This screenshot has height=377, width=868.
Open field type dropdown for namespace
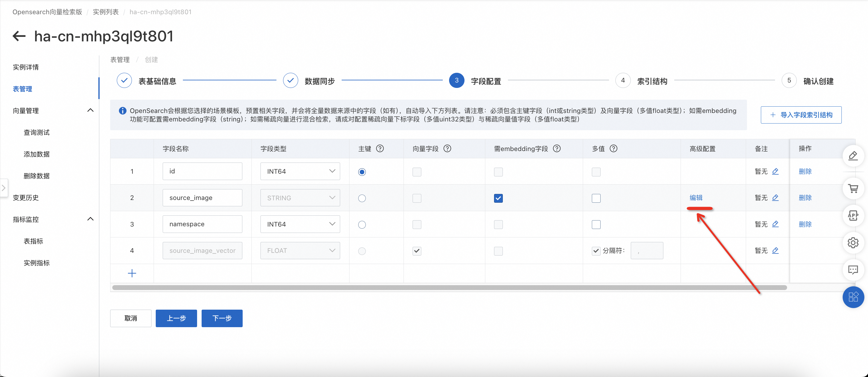(300, 224)
